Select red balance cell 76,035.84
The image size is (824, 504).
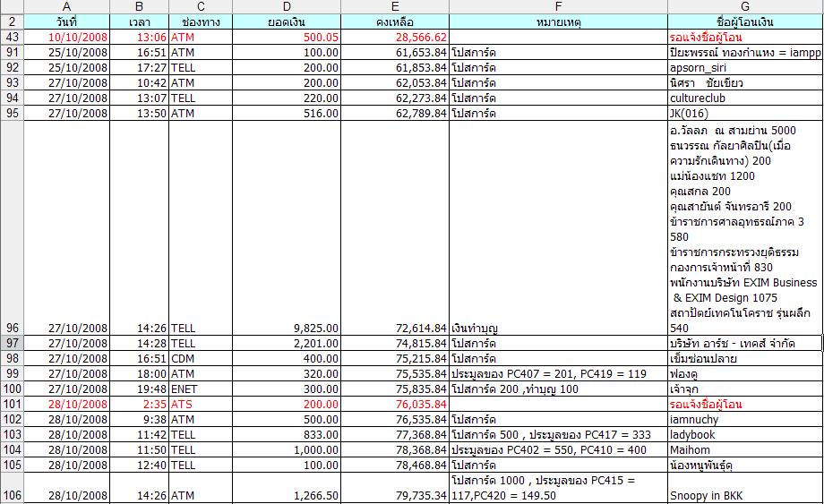(x=395, y=405)
